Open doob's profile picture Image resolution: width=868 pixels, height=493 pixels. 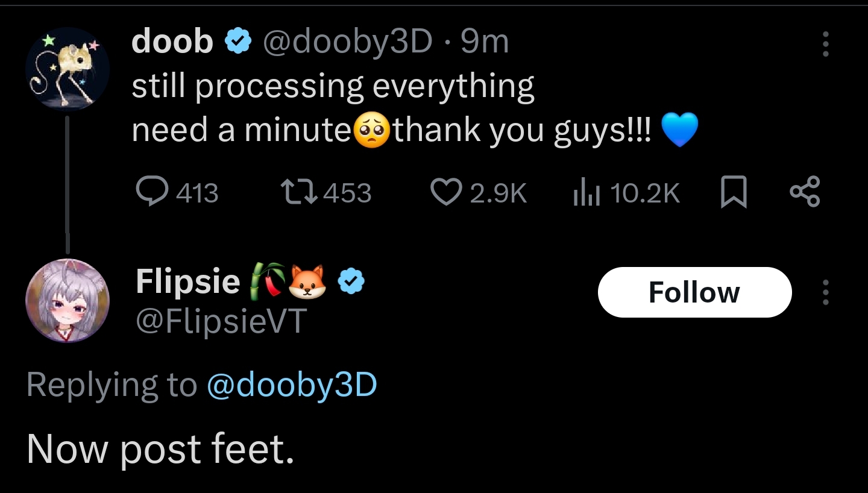(67, 69)
